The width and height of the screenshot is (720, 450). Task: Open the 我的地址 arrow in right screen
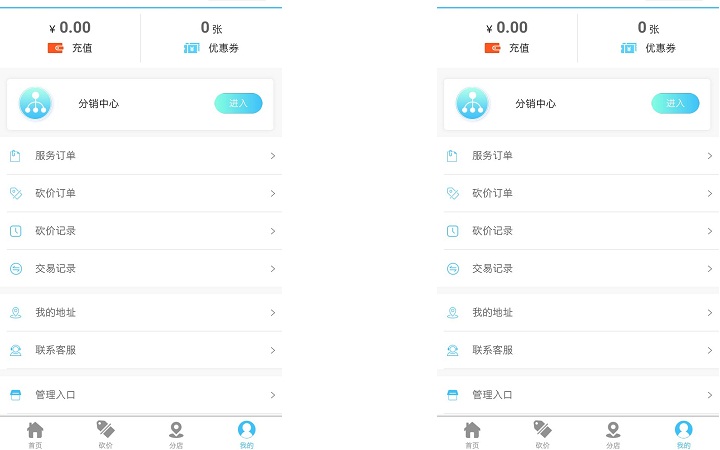709,313
